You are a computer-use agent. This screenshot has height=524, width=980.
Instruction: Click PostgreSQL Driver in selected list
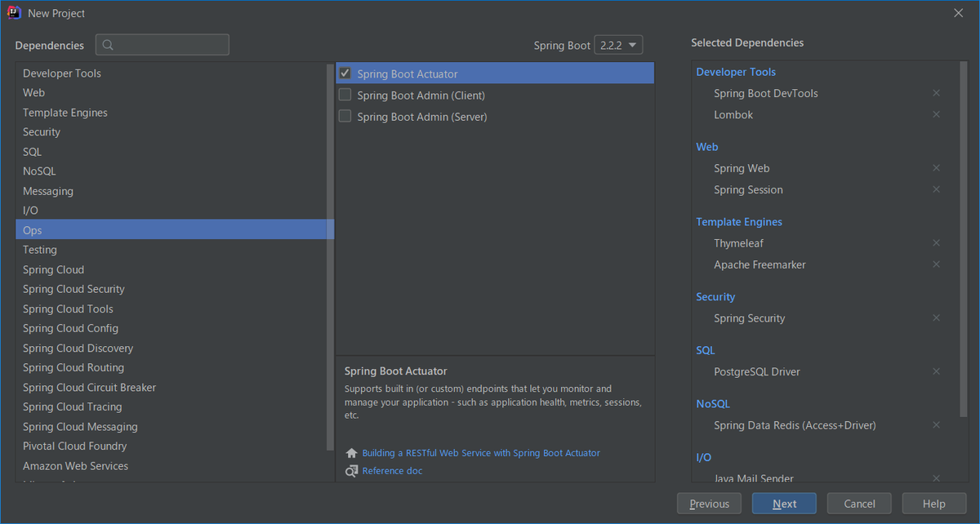[x=757, y=371]
